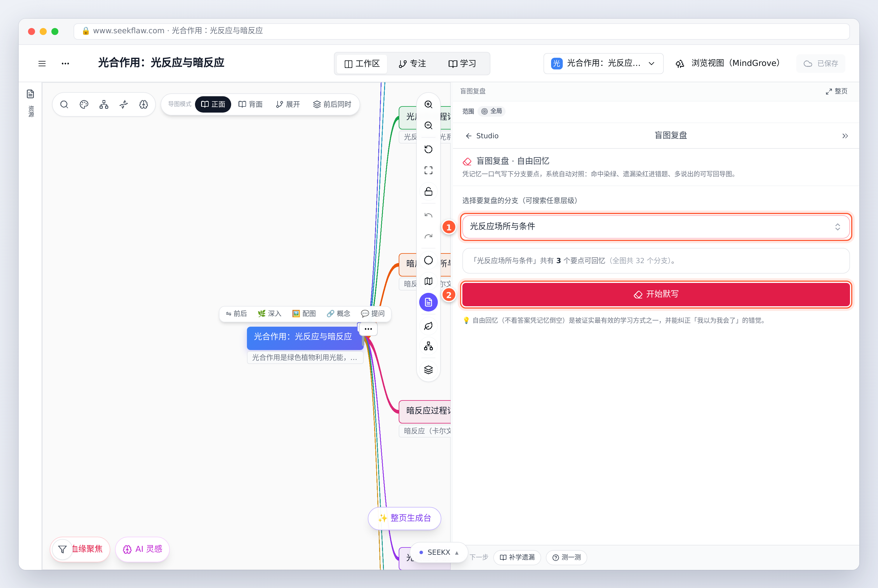Image resolution: width=878 pixels, height=588 pixels.
Task: Click the 补学遗漏 button
Action: click(x=517, y=557)
